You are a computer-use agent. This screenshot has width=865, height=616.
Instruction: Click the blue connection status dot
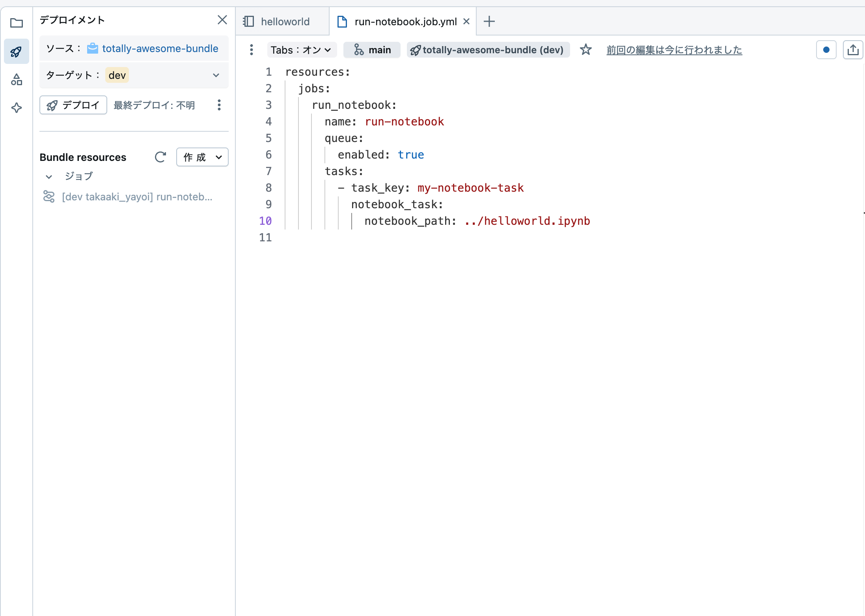pos(826,50)
